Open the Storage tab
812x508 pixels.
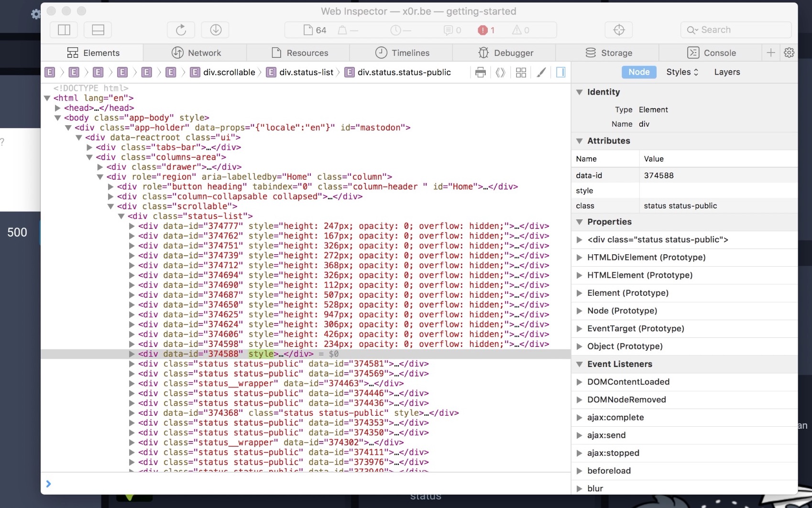pyautogui.click(x=608, y=53)
